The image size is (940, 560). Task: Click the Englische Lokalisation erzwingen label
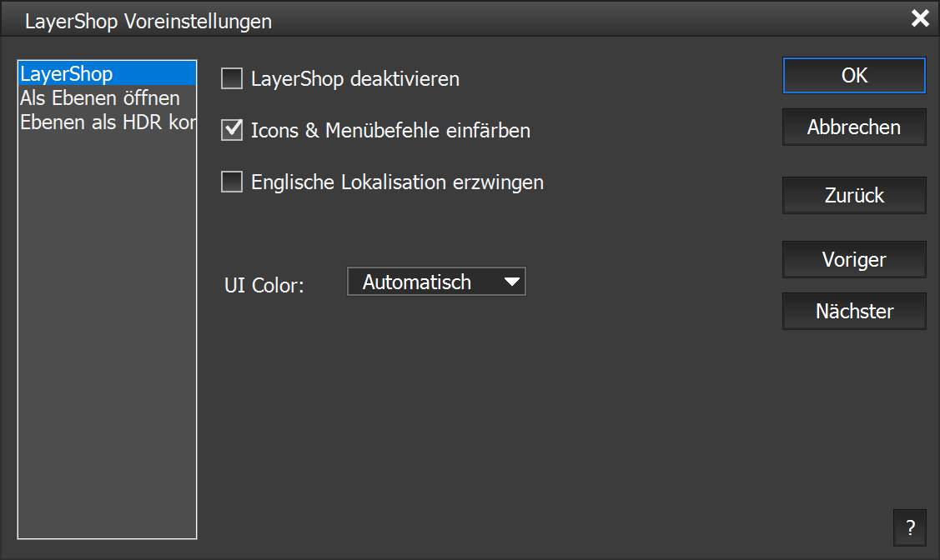397,182
